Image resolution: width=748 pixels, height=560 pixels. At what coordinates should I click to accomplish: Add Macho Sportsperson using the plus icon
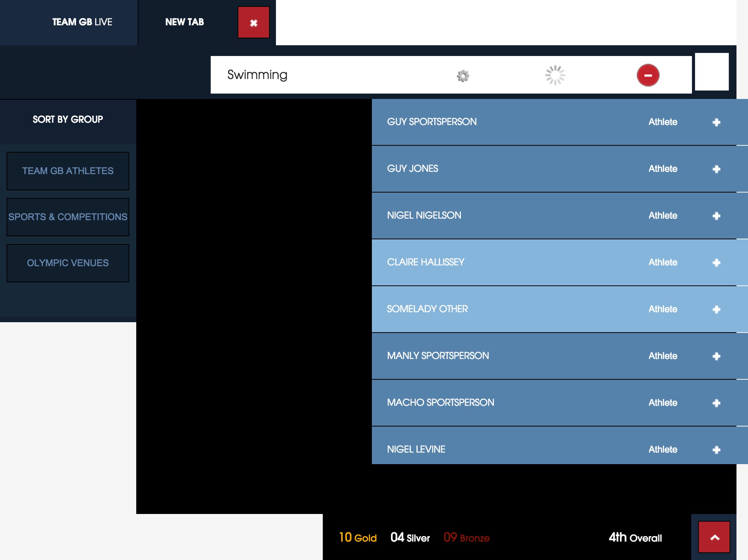pos(717,403)
